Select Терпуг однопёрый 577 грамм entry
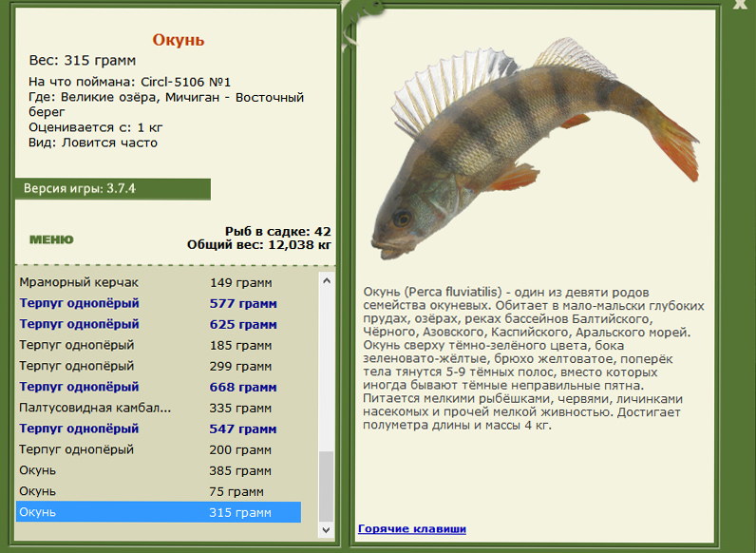Image resolution: width=756 pixels, height=553 pixels. pyautogui.click(x=159, y=303)
